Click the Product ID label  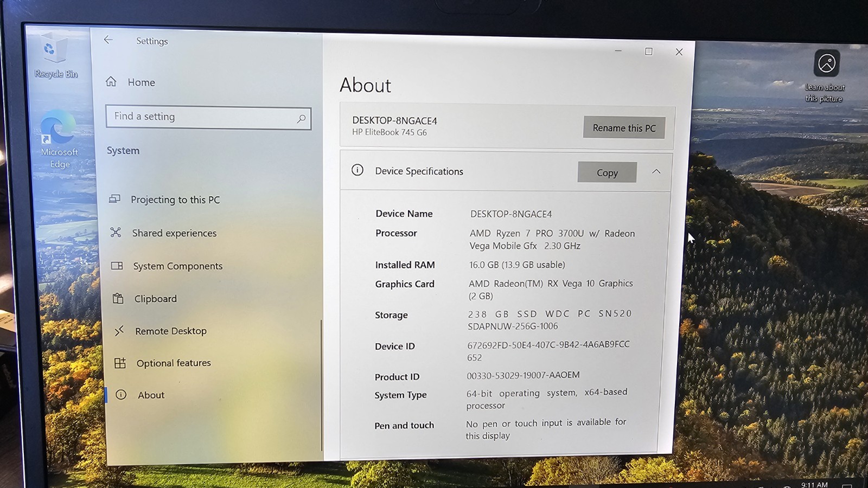point(397,377)
